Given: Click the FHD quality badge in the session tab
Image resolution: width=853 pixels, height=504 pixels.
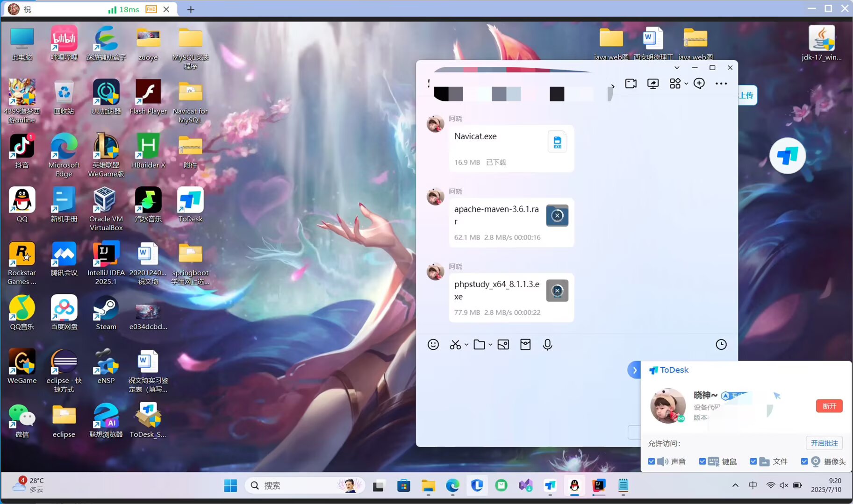Looking at the screenshot, I should 151,9.
